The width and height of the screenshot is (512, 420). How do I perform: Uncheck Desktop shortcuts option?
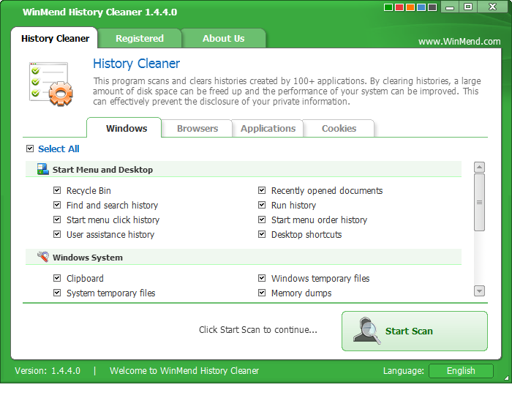[262, 234]
